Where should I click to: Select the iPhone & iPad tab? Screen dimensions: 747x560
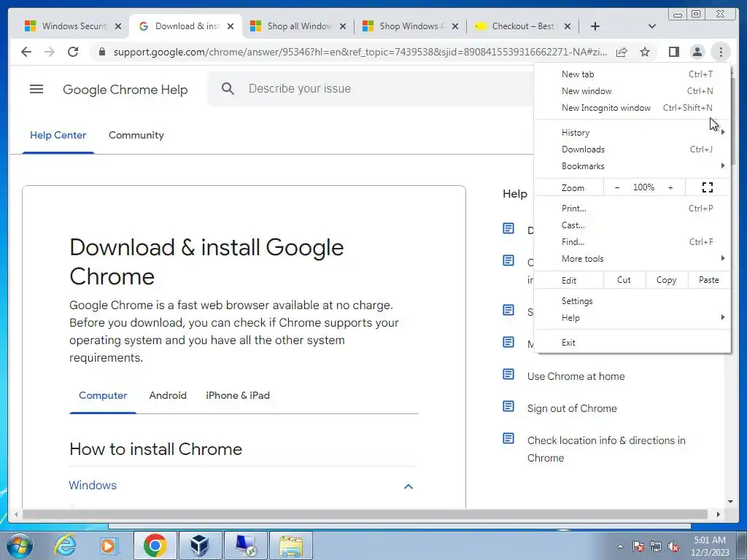(238, 395)
